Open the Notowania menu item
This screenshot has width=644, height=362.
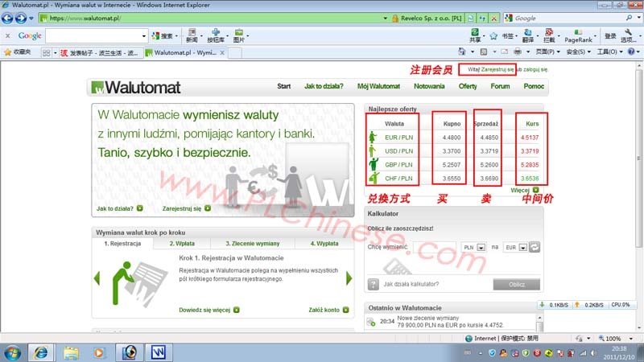click(x=429, y=86)
